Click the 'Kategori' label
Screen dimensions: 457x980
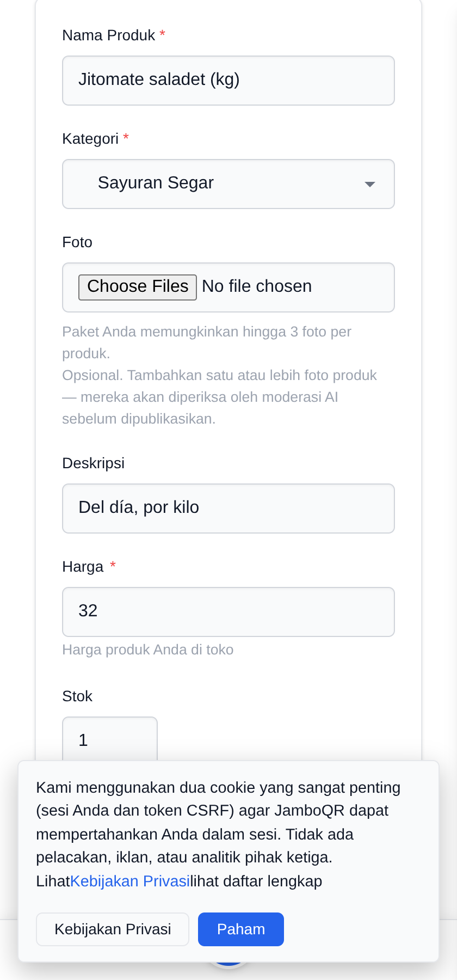click(90, 139)
